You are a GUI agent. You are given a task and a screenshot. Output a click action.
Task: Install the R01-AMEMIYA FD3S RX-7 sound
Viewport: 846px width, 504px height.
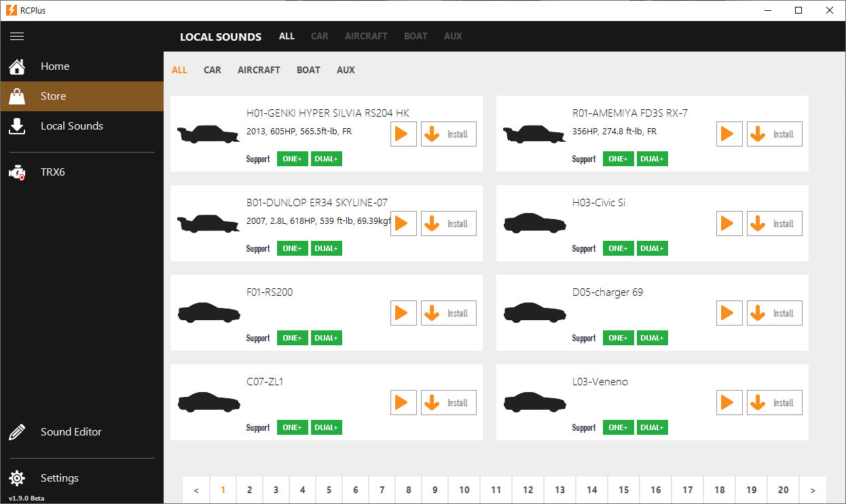[x=775, y=134]
